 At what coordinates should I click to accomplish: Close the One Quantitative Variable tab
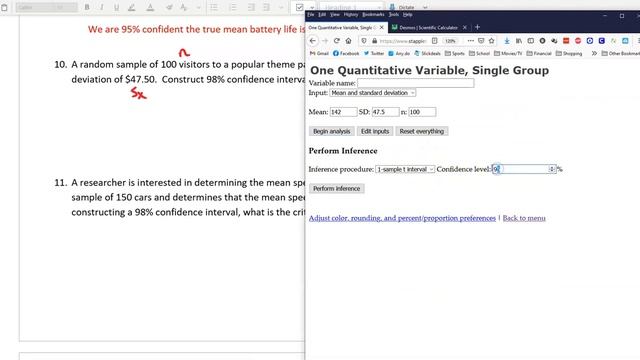[x=382, y=27]
